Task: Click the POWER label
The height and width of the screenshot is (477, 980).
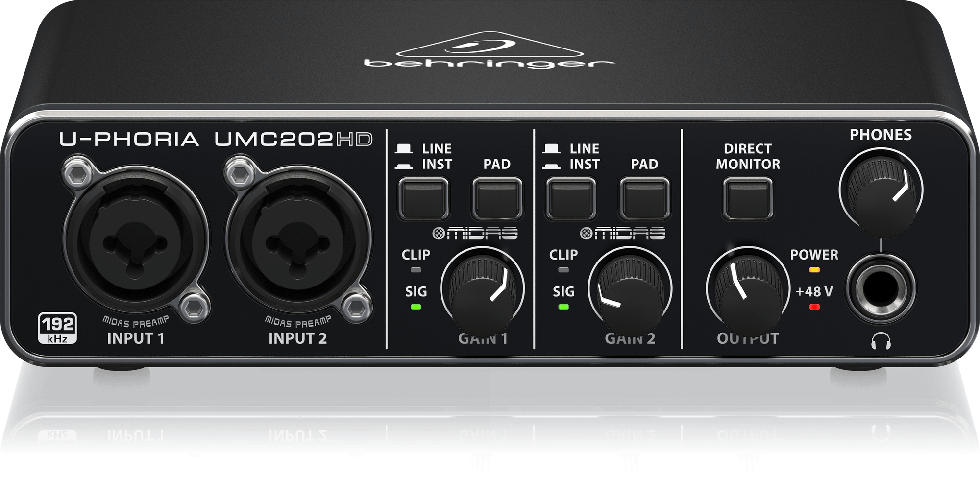Action: pos(814,255)
